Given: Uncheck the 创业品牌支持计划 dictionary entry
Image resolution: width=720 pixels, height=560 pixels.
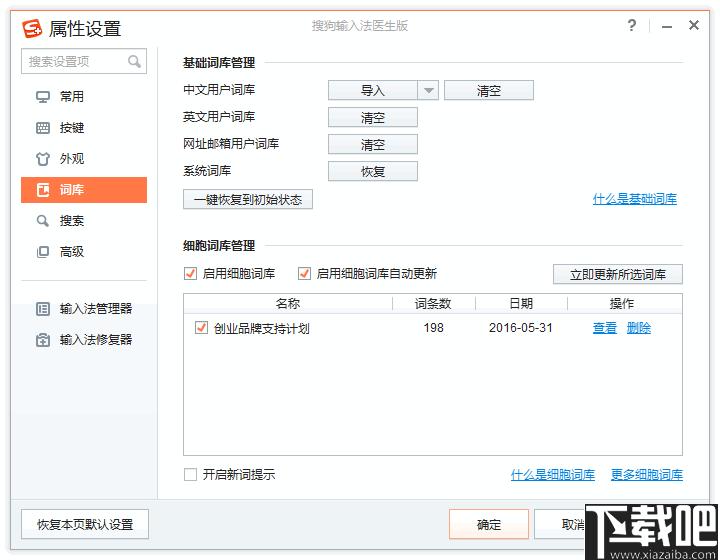Looking at the screenshot, I should tap(201, 328).
